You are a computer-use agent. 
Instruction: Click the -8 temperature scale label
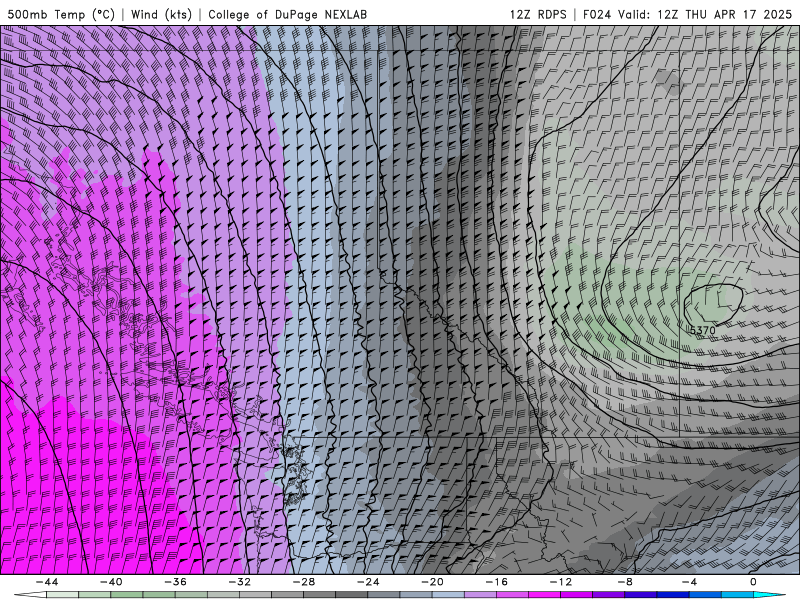(x=625, y=582)
